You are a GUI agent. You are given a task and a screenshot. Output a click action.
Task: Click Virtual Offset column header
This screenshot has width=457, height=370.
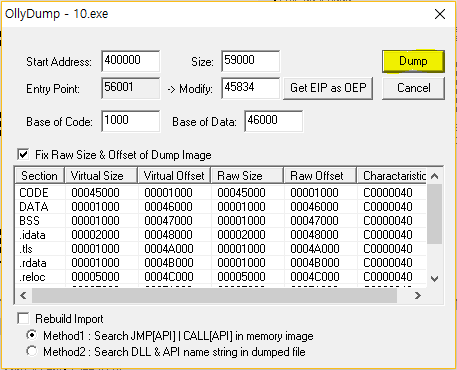tap(174, 176)
